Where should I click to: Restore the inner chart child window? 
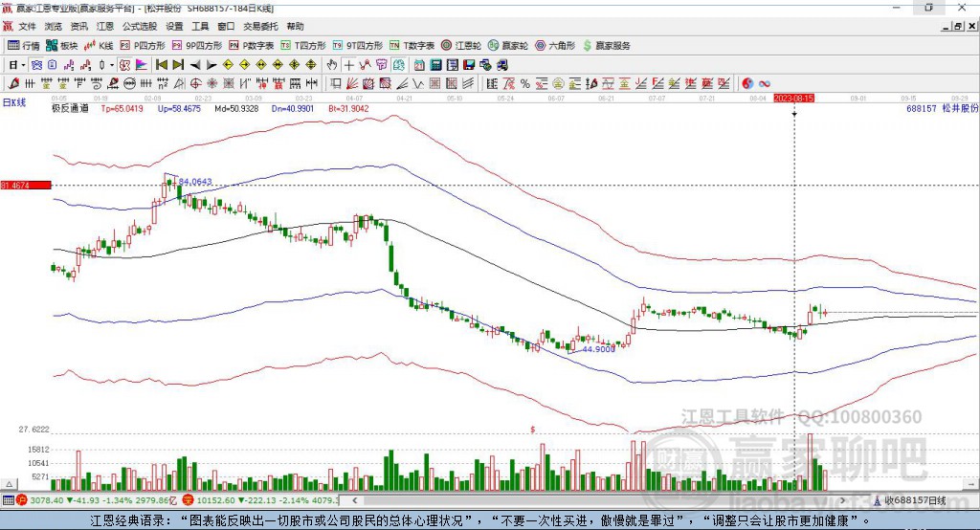click(958, 26)
